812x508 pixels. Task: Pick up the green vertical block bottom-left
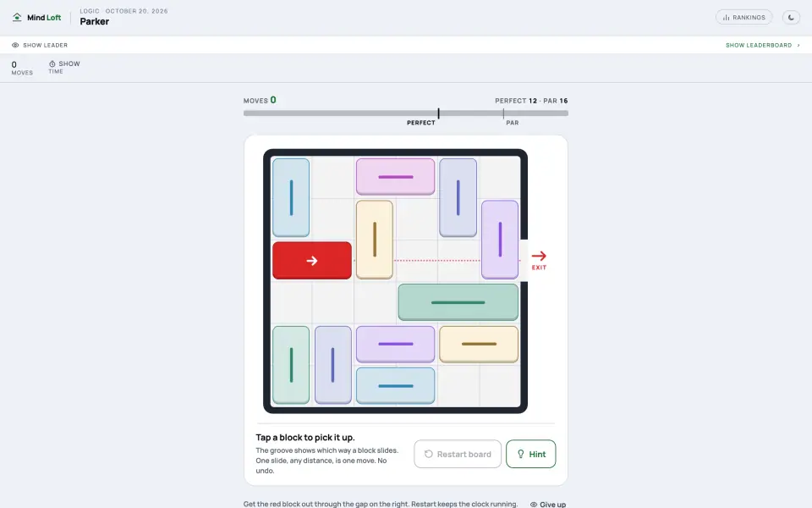click(290, 365)
